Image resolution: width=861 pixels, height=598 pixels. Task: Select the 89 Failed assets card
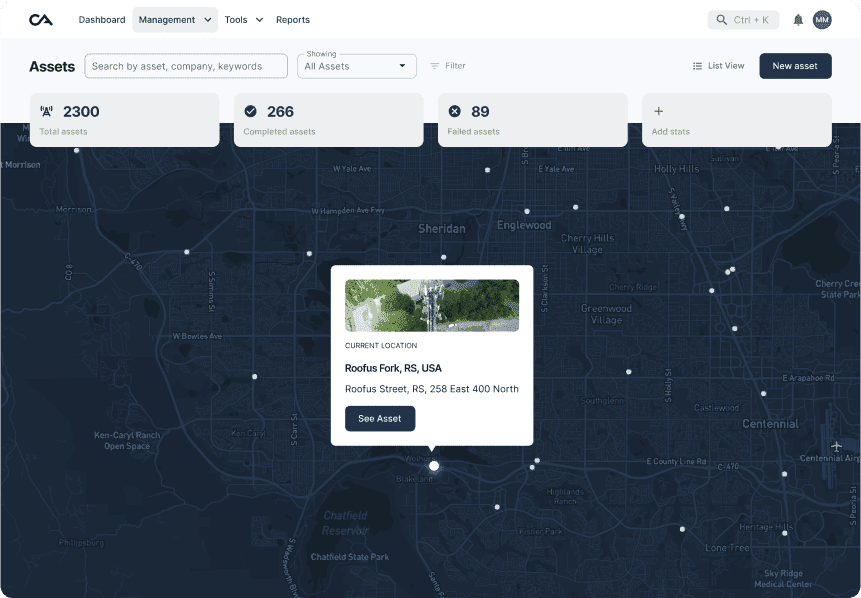tap(533, 120)
